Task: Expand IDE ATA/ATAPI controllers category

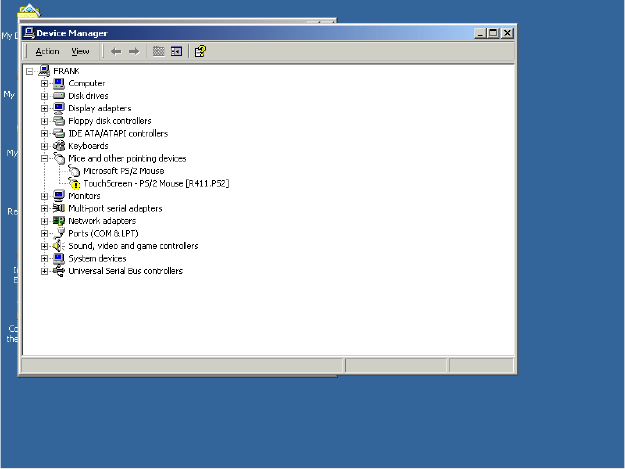Action: point(44,133)
